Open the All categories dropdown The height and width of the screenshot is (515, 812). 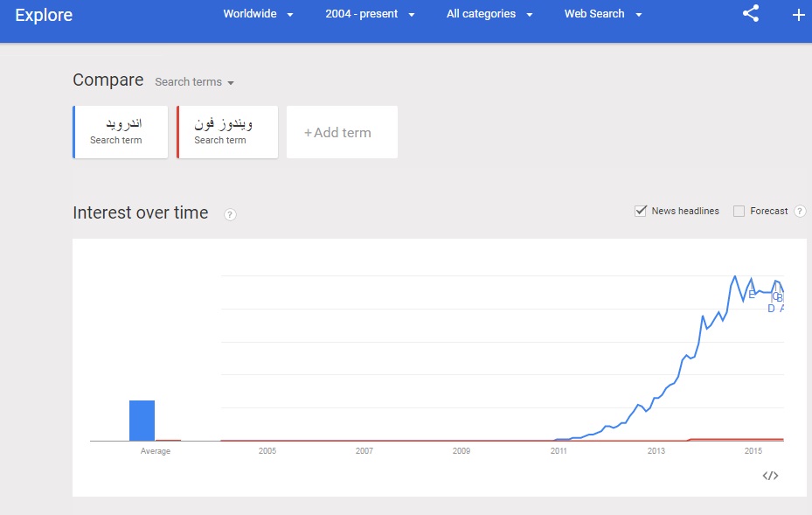(489, 14)
